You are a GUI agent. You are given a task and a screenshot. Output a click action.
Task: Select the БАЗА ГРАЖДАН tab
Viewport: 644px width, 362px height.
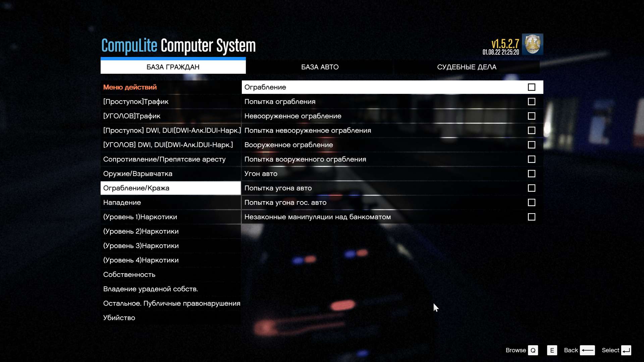pos(173,67)
